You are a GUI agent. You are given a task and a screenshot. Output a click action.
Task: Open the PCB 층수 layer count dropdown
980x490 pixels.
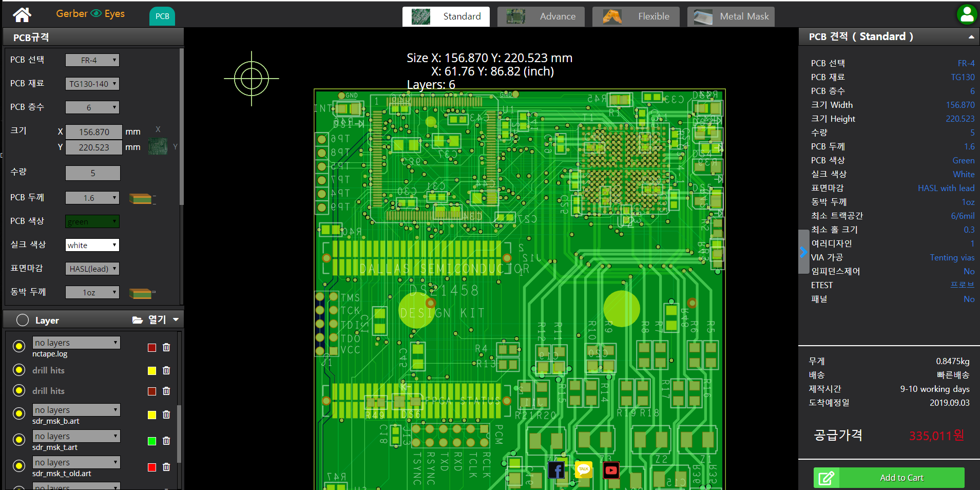point(92,107)
